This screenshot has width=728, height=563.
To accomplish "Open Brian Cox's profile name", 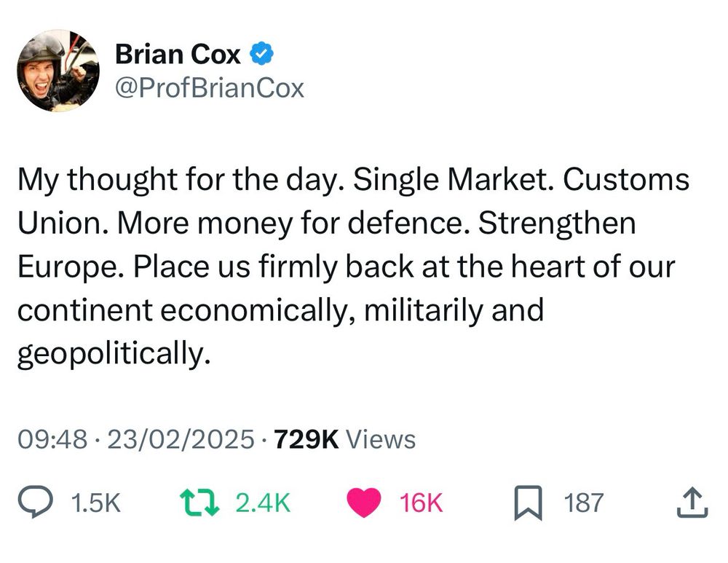I will click(178, 54).
